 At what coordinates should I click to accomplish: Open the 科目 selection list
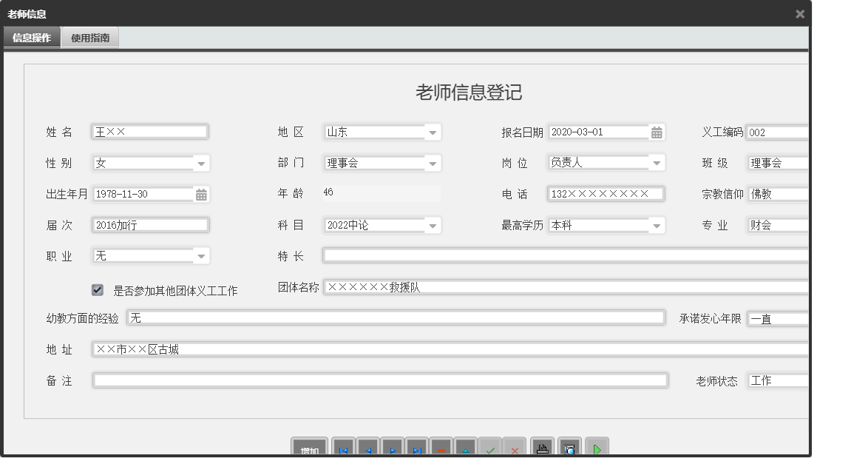coord(433,225)
